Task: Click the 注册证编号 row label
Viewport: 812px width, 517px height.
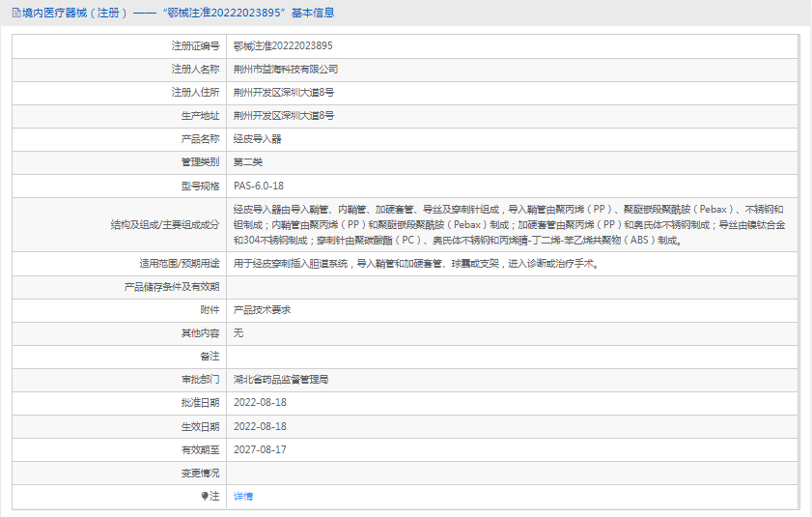Action: [195, 45]
